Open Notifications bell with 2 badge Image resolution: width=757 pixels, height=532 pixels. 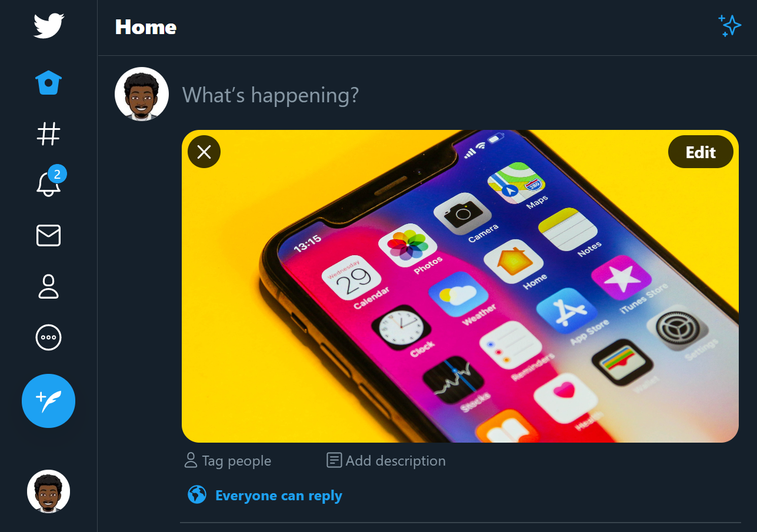49,184
